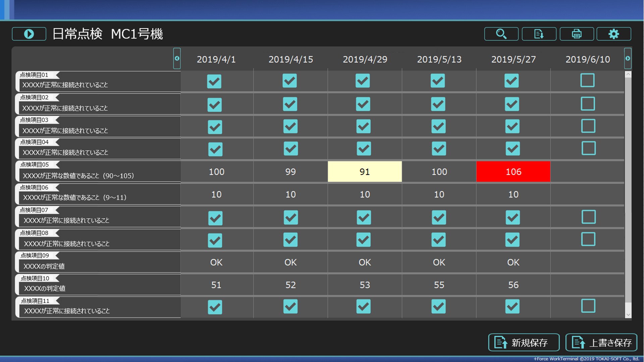The width and height of the screenshot is (644, 362).
Task: Select the 2019/6/10 column header
Action: click(587, 59)
